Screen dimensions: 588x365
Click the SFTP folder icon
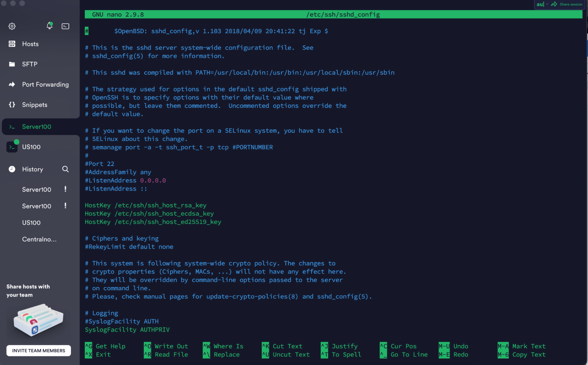coord(12,64)
